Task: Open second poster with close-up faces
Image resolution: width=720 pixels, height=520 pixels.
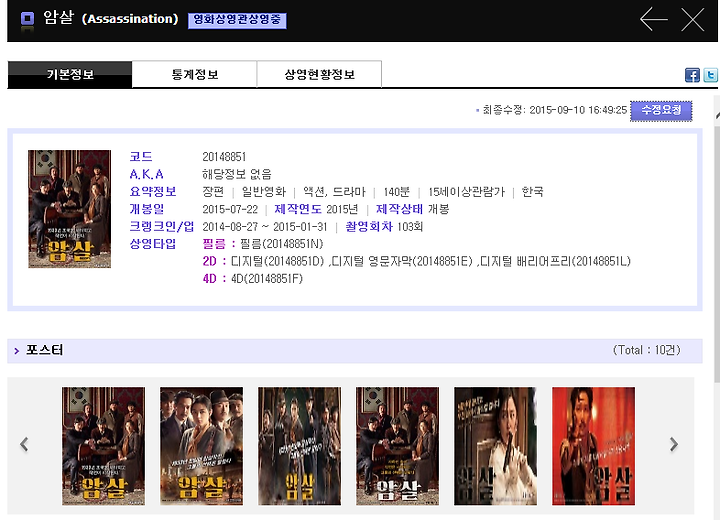Action: [x=202, y=446]
